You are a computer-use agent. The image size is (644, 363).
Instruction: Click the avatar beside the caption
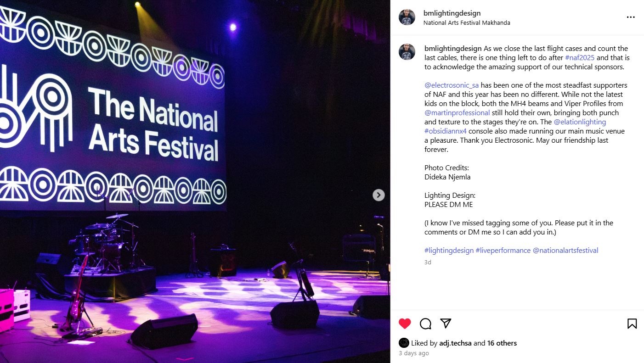[x=407, y=52]
